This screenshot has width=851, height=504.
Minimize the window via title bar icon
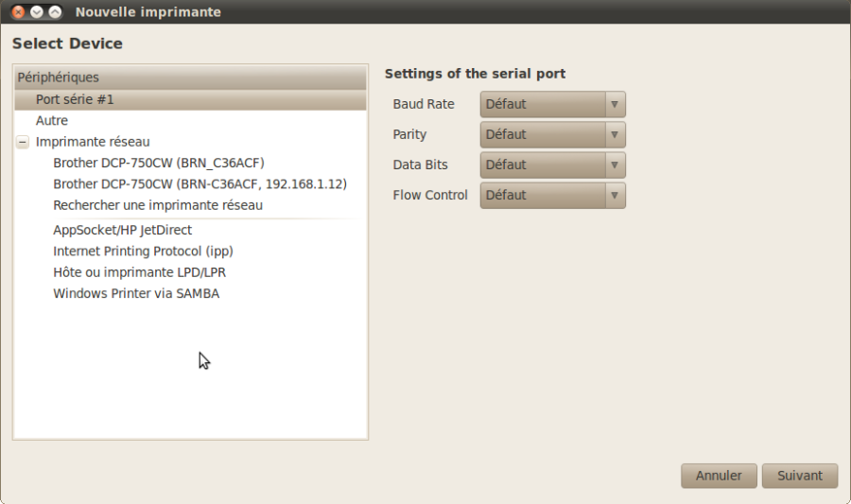(x=36, y=12)
